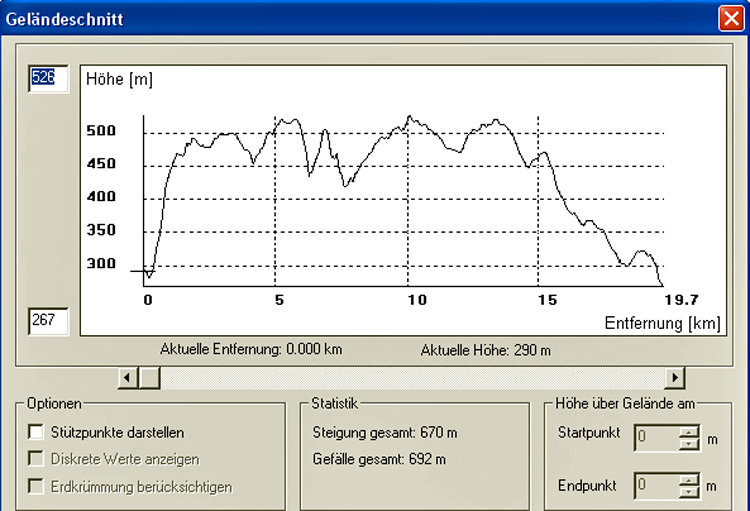
Task: Toggle the Erdkrümmung berücksichtigen checkbox
Action: (x=37, y=487)
